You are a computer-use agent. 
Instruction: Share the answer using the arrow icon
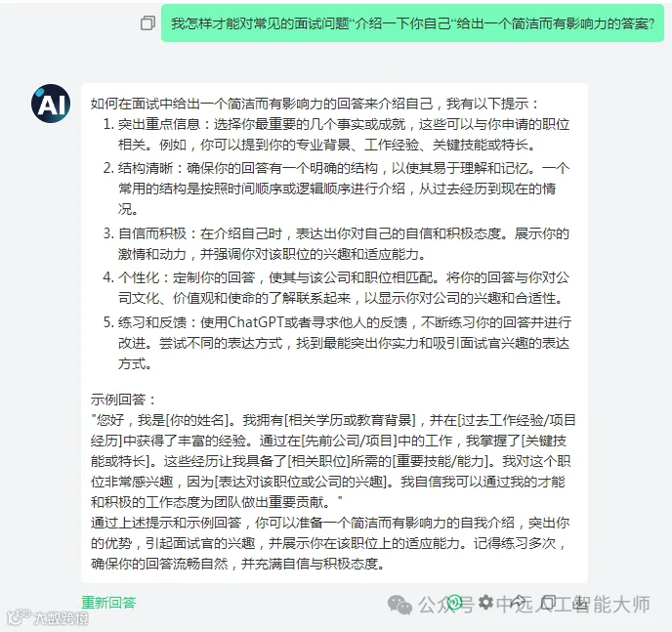pos(518,601)
